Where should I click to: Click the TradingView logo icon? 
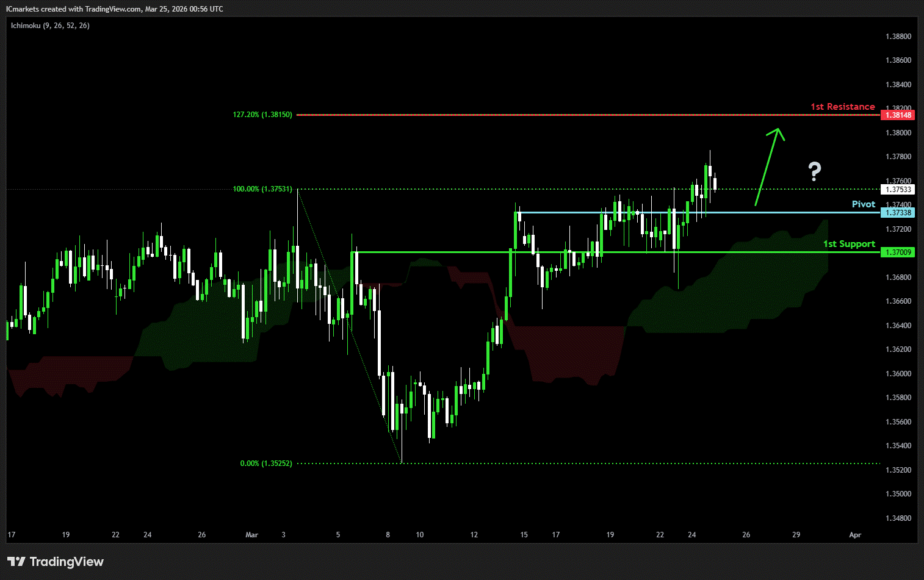click(16, 562)
